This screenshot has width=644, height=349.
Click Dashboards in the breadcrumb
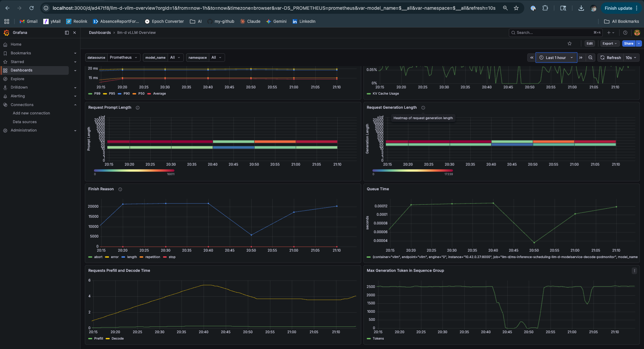coord(100,33)
